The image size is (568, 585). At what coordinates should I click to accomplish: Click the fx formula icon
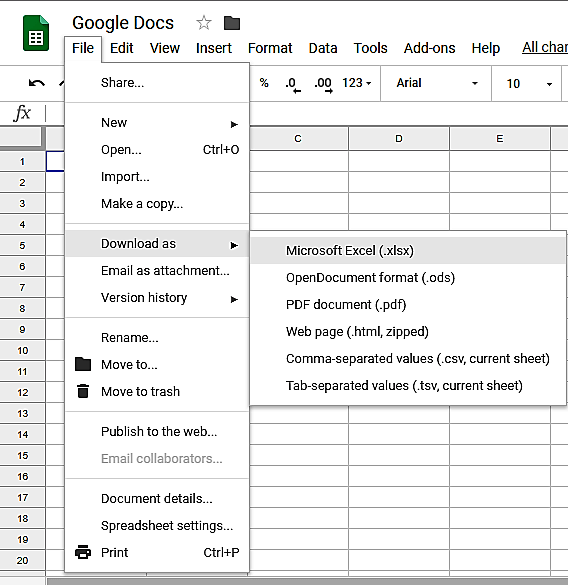click(x=22, y=113)
